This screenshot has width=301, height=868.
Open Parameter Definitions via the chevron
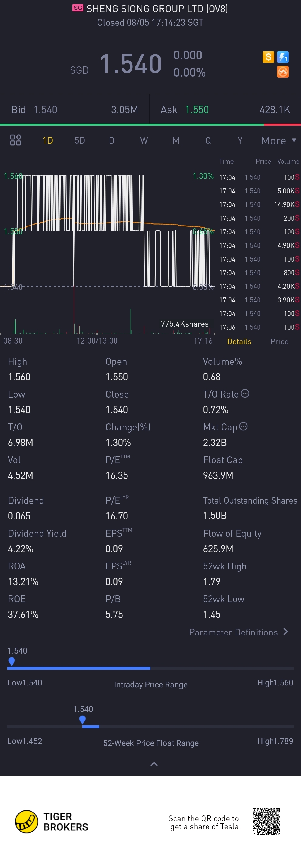pyautogui.click(x=285, y=632)
